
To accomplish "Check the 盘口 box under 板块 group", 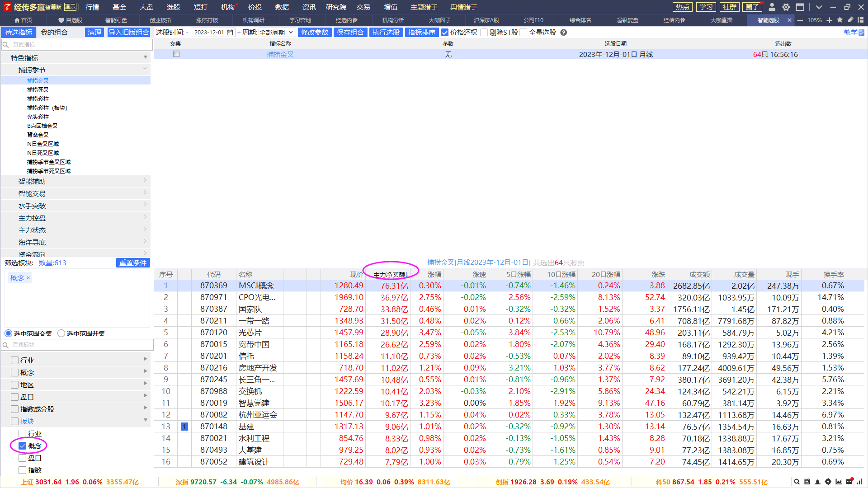I will pyautogui.click(x=22, y=458).
